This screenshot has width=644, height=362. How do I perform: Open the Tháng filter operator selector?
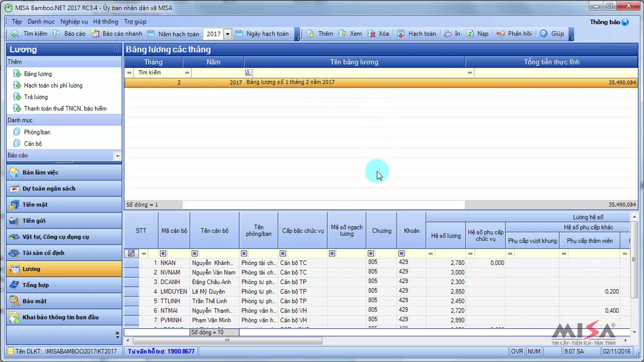tap(129, 72)
